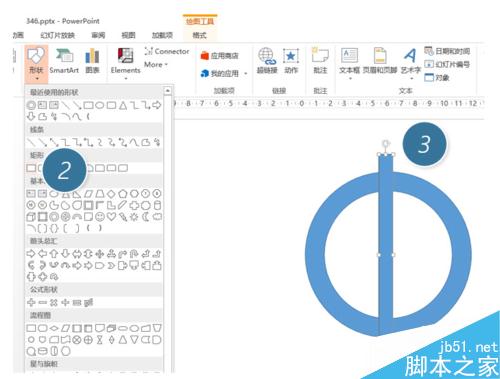Select the smiley face shape
This screenshot has height=379, width=500.
pos(100,217)
